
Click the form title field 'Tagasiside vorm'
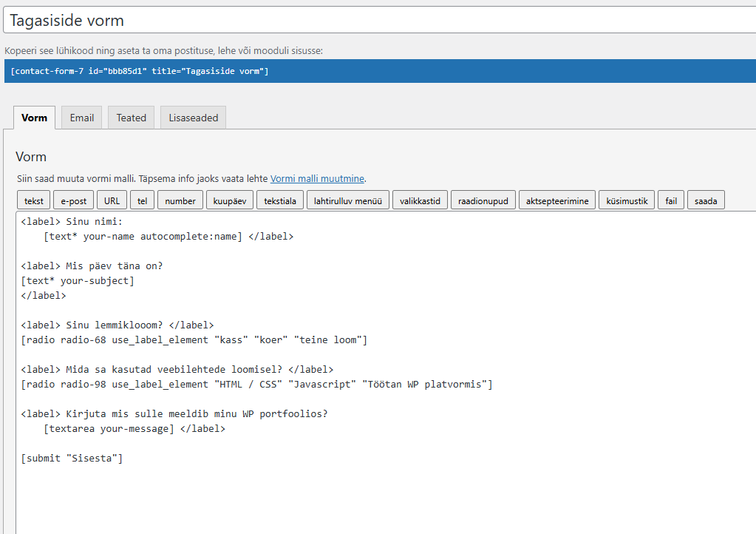pos(378,21)
